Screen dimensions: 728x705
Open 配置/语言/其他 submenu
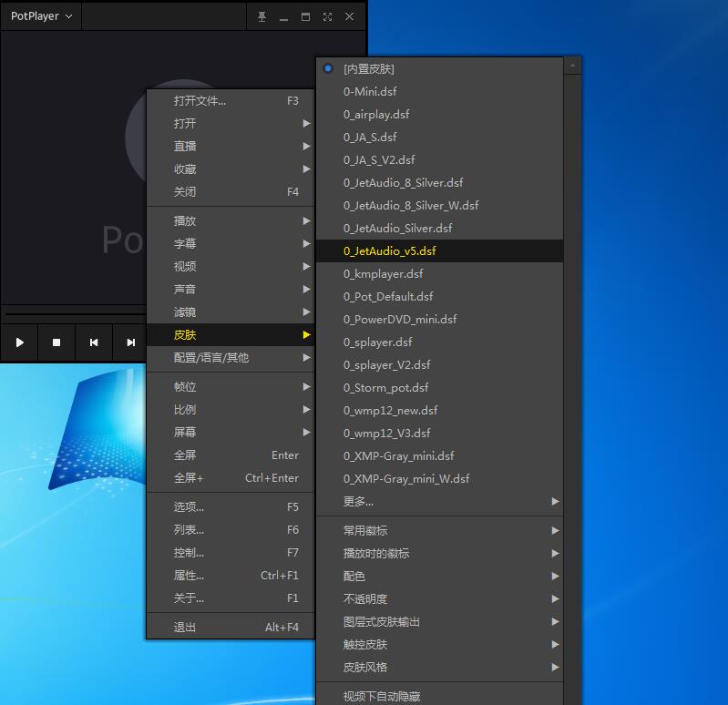[231, 357]
